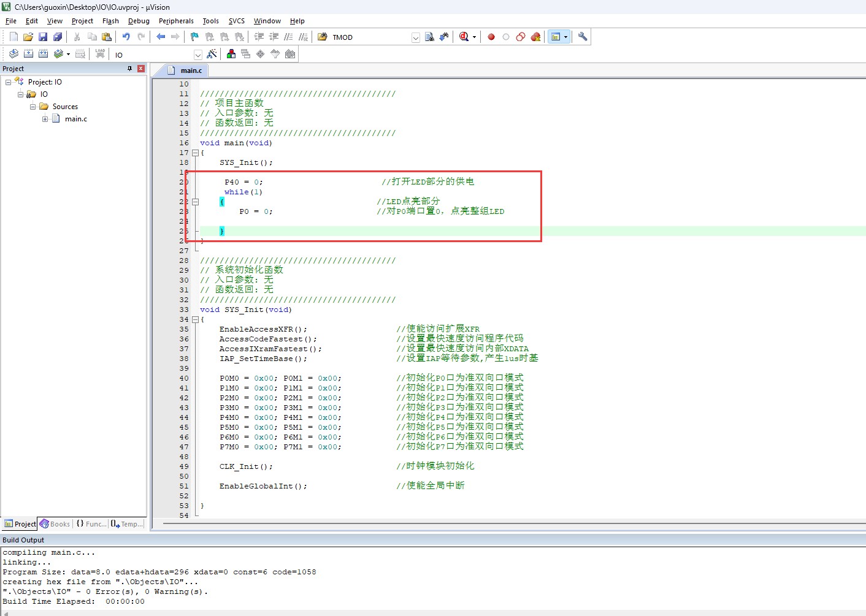Image resolution: width=866 pixels, height=616 pixels.
Task: Open the Tools menu
Action: pyautogui.click(x=211, y=21)
